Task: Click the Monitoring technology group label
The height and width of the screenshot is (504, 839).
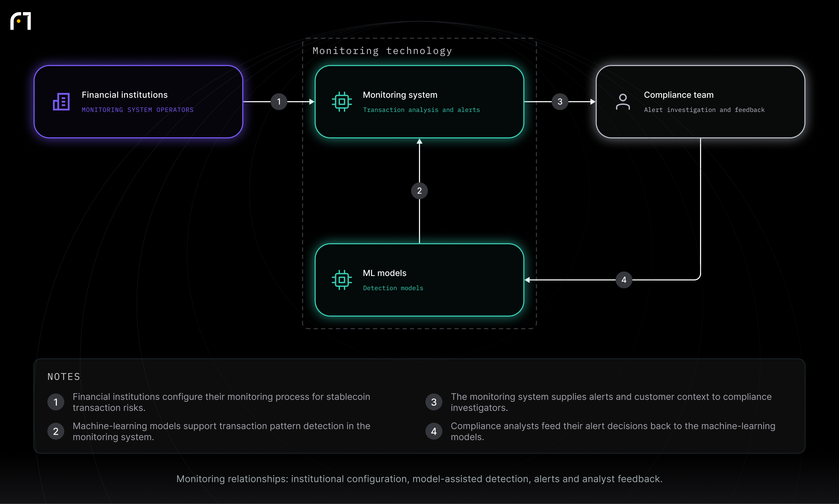Action: 383,51
